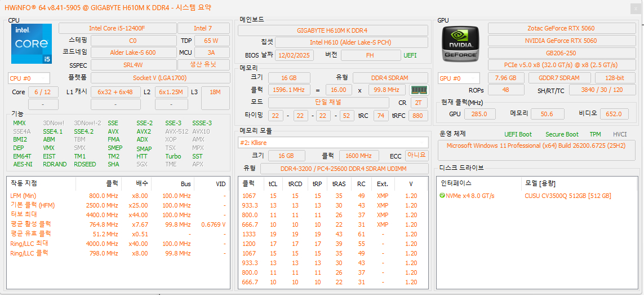This screenshot has height=295, width=644.
Task: Click the 단일 채널 memory mode field
Action: tap(328, 103)
